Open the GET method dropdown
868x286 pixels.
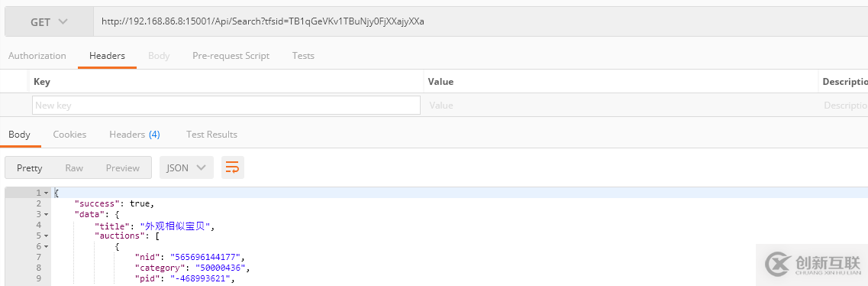(x=50, y=22)
